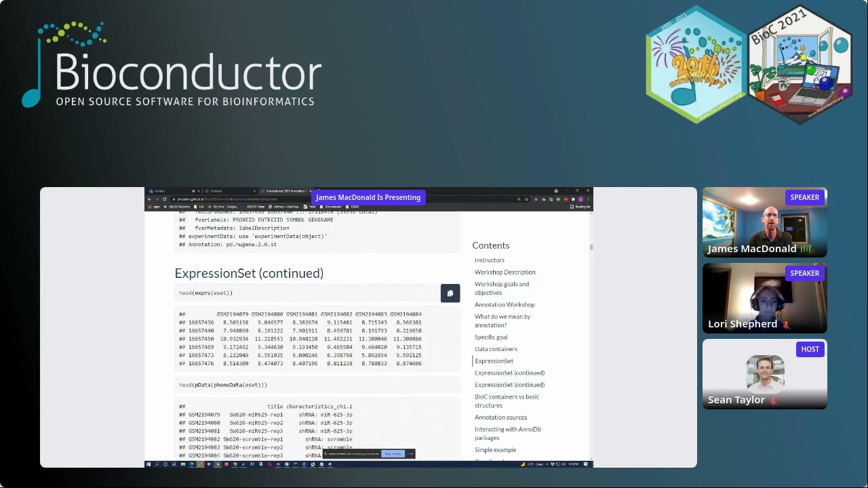Image resolution: width=868 pixels, height=488 pixels.
Task: Hide the screen sharing notification bar
Action: [x=410, y=454]
